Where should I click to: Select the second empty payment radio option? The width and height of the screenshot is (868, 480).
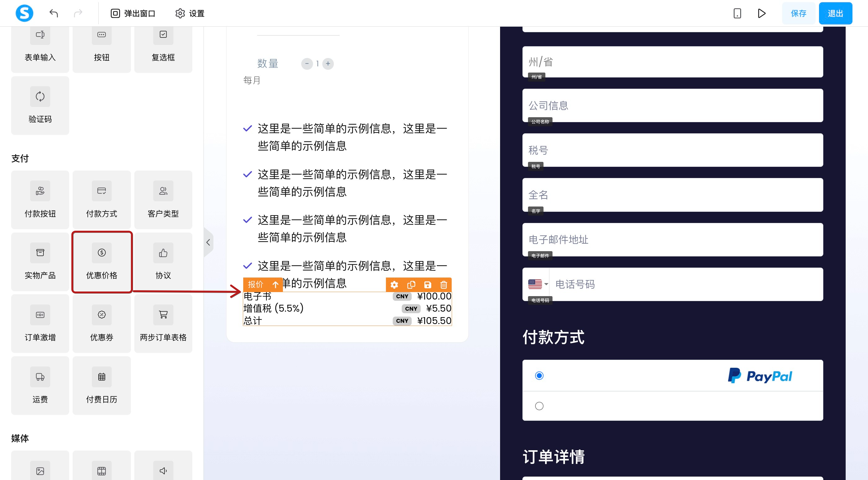pyautogui.click(x=539, y=406)
